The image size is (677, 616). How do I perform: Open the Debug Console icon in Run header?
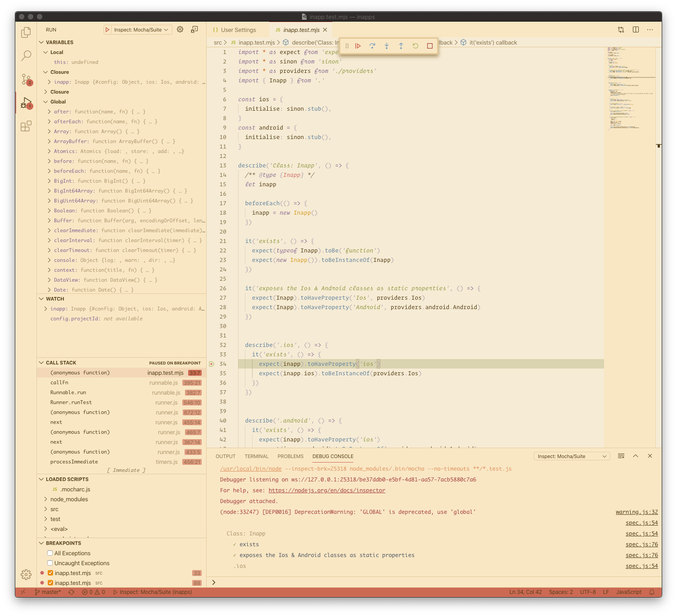pyautogui.click(x=194, y=29)
